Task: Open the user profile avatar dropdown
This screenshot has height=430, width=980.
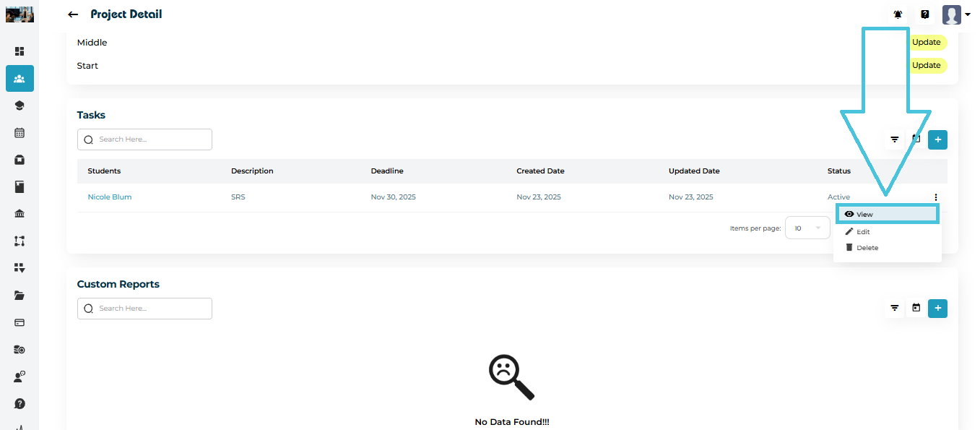Action: click(956, 14)
